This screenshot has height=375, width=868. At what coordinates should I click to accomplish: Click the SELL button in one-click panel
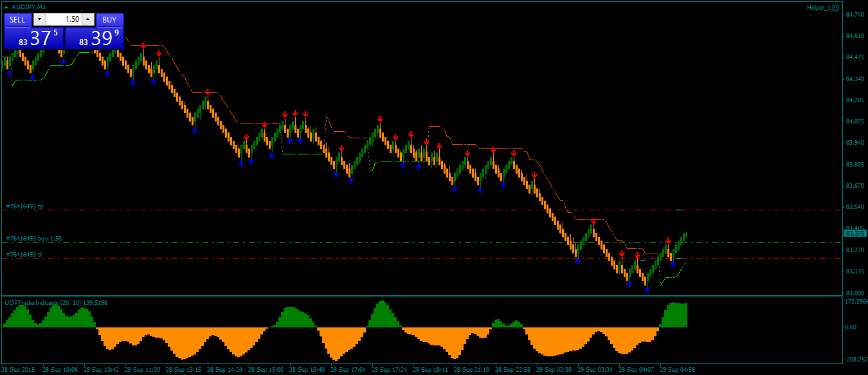17,19
